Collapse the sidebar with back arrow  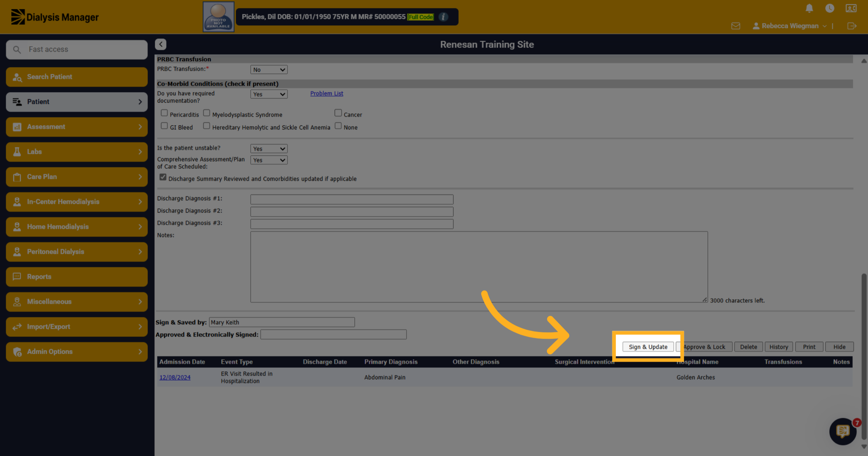tap(161, 44)
